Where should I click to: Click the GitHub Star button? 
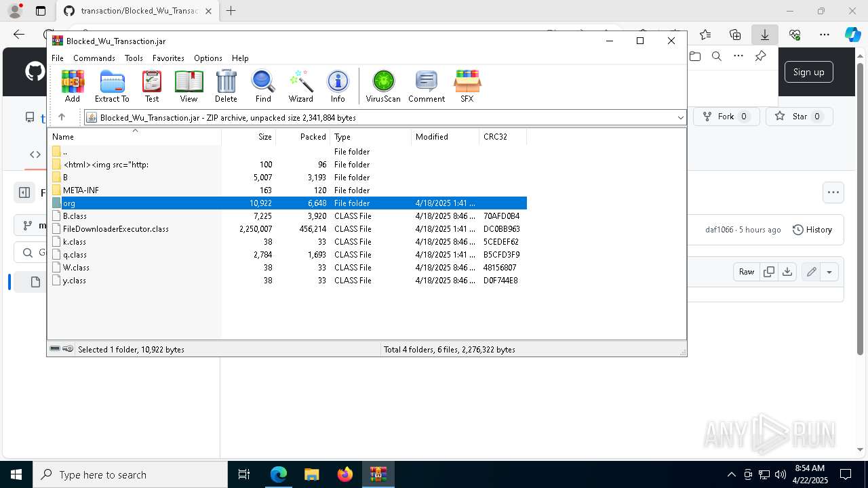point(800,117)
